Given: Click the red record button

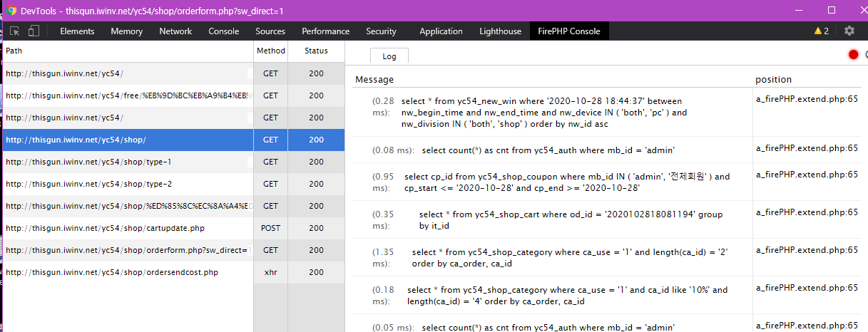Looking at the screenshot, I should click(x=853, y=55).
